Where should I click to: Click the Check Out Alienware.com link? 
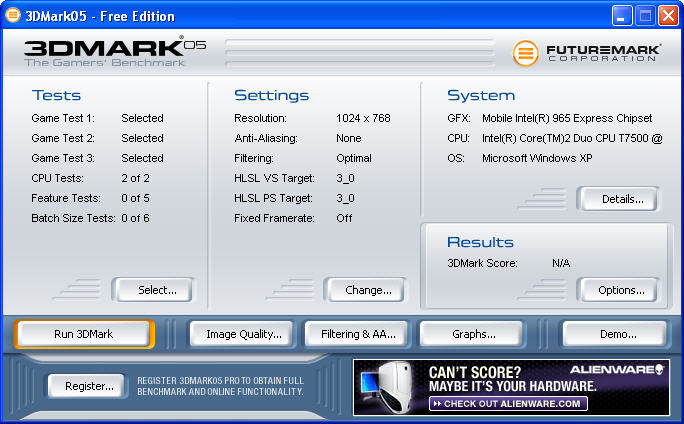(509, 403)
